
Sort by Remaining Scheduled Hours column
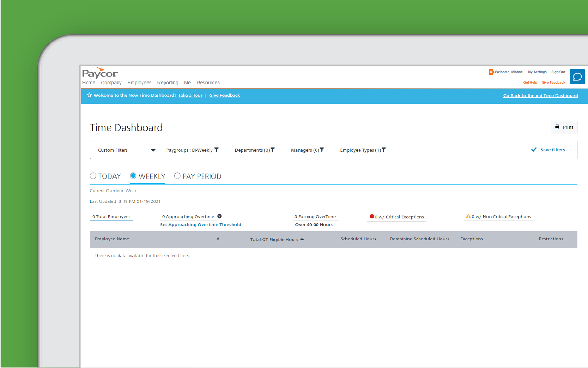[x=419, y=239]
